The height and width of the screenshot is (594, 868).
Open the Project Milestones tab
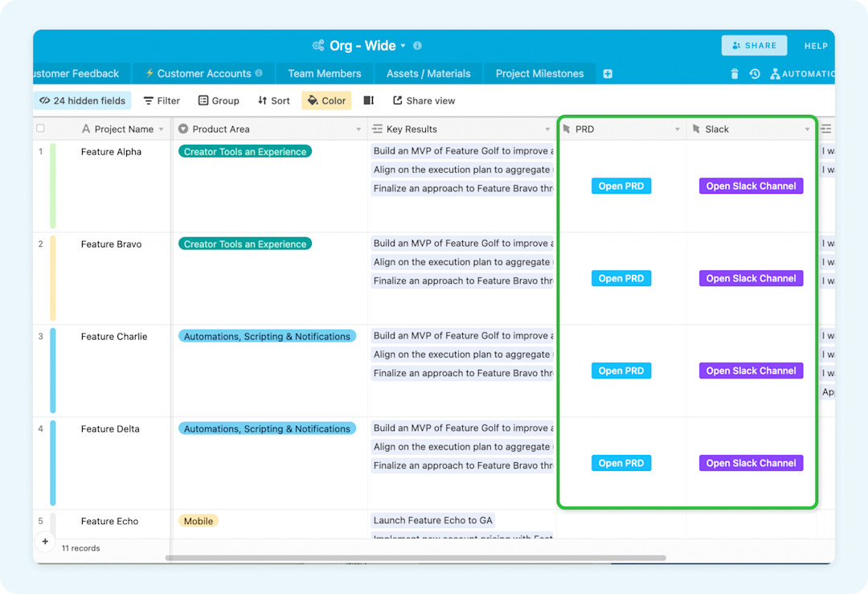(x=538, y=73)
